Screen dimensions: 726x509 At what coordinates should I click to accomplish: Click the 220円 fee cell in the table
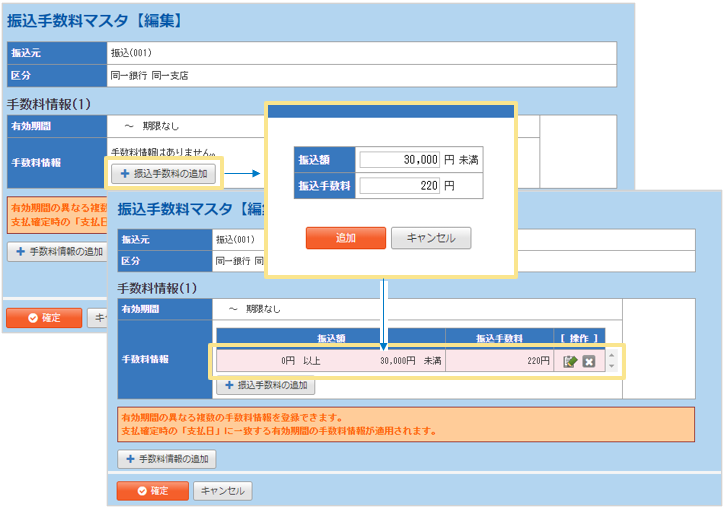499,361
